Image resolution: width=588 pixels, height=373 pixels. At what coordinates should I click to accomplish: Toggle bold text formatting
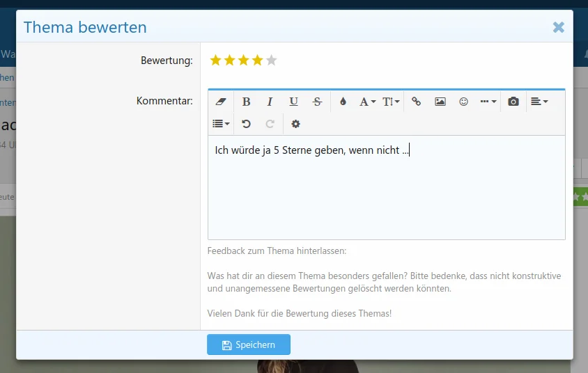[246, 102]
